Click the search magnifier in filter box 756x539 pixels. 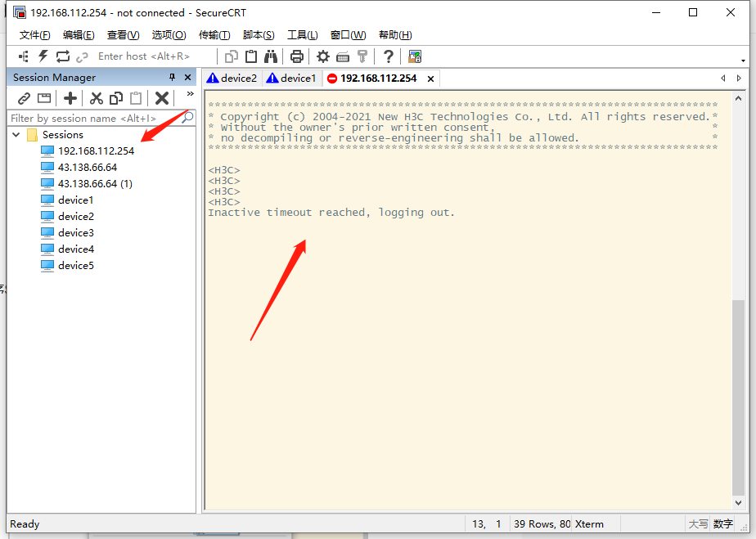point(187,117)
